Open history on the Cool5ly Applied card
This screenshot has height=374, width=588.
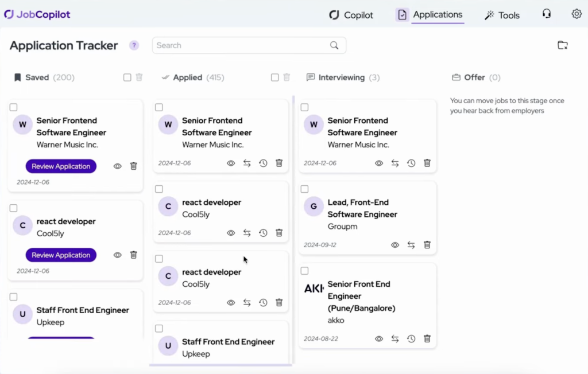(263, 233)
